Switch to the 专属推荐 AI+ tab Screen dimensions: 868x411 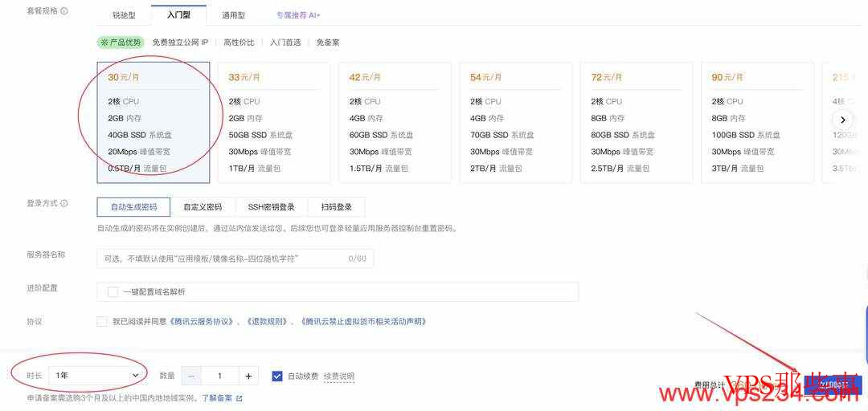coord(298,15)
